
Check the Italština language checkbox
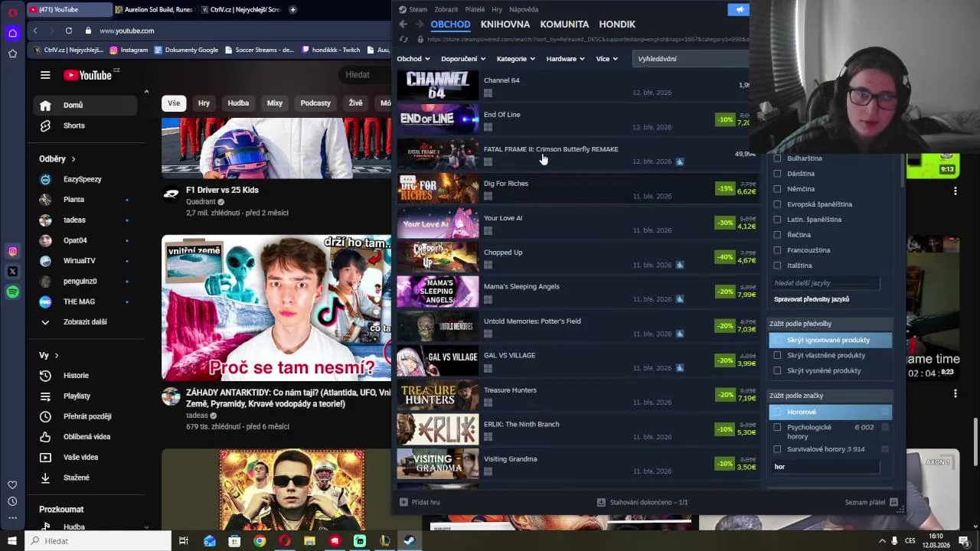pyautogui.click(x=777, y=266)
